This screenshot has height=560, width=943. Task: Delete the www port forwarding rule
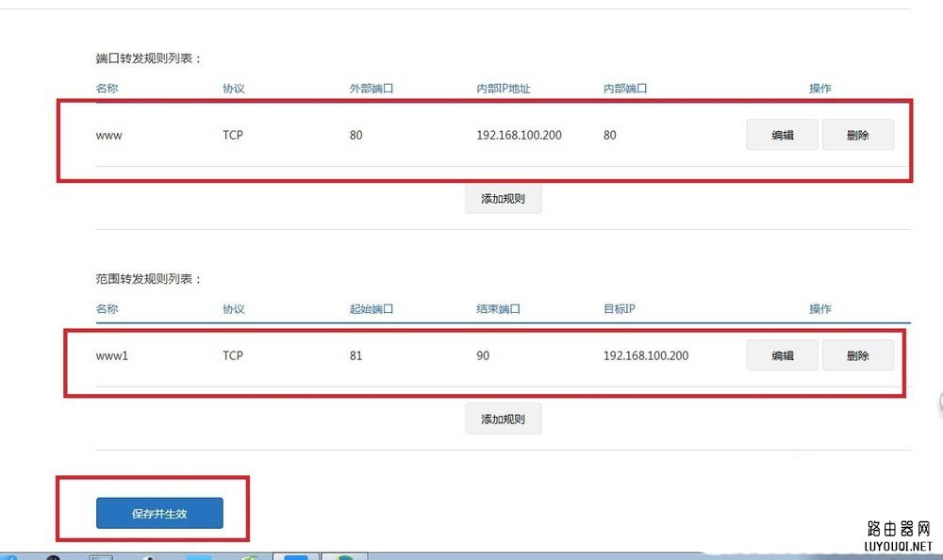click(x=857, y=135)
